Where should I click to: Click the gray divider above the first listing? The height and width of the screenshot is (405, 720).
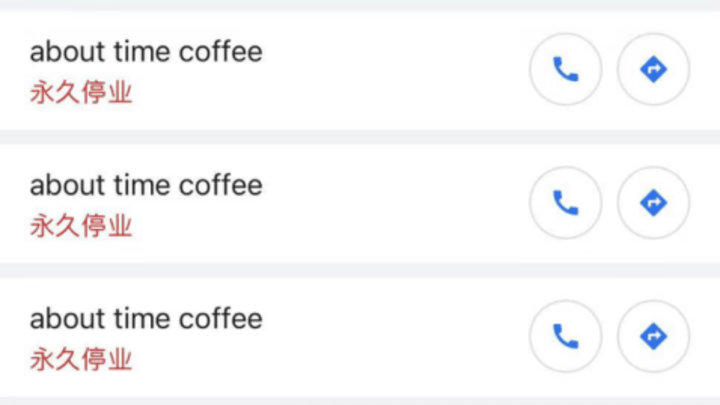[360, 5]
